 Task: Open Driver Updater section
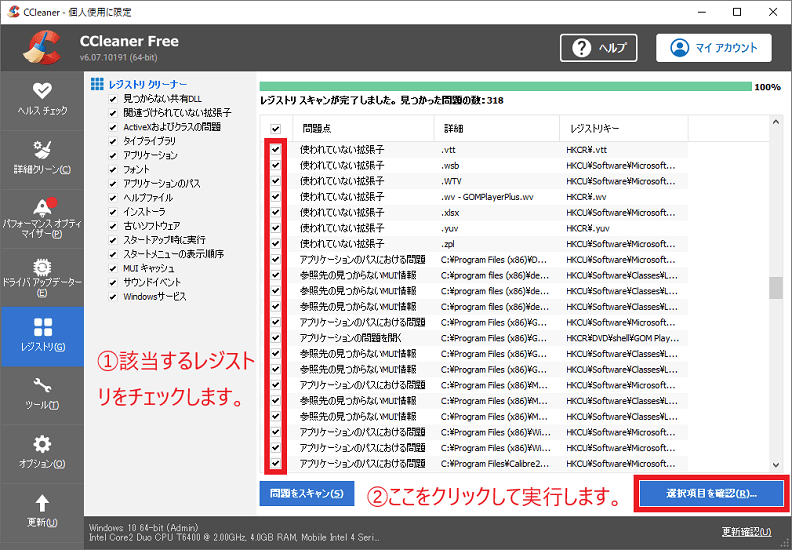pos(42,277)
